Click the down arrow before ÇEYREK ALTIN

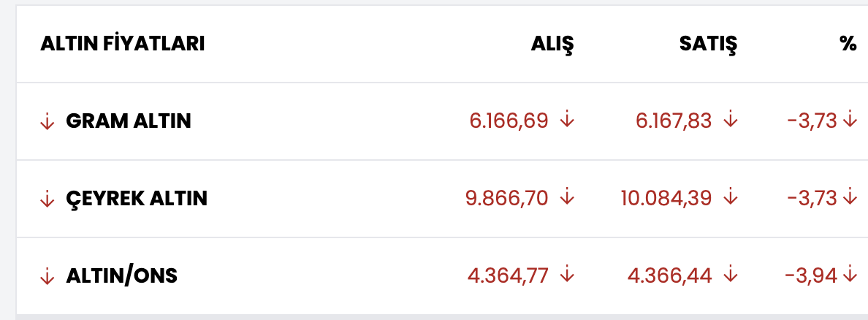click(x=47, y=199)
